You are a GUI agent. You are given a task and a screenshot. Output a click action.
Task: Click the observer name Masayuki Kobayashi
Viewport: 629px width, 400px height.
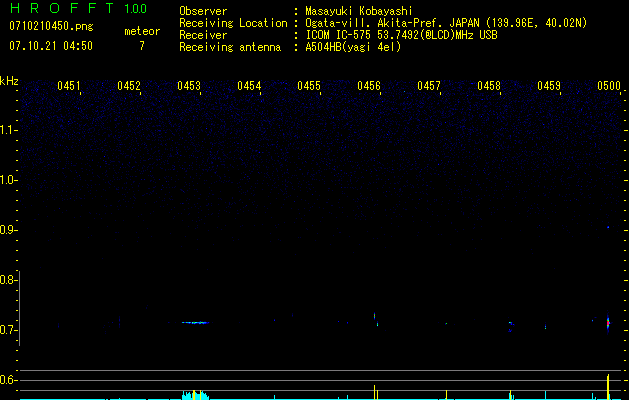coord(359,11)
